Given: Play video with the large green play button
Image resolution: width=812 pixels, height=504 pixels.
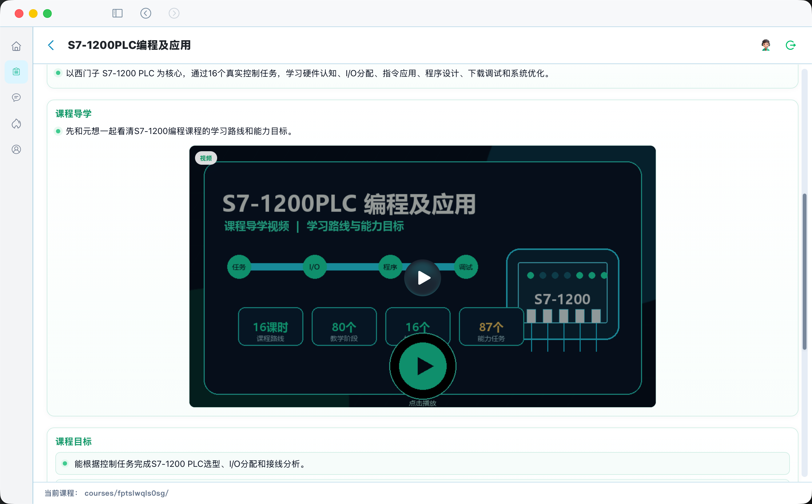Looking at the screenshot, I should coord(423,366).
